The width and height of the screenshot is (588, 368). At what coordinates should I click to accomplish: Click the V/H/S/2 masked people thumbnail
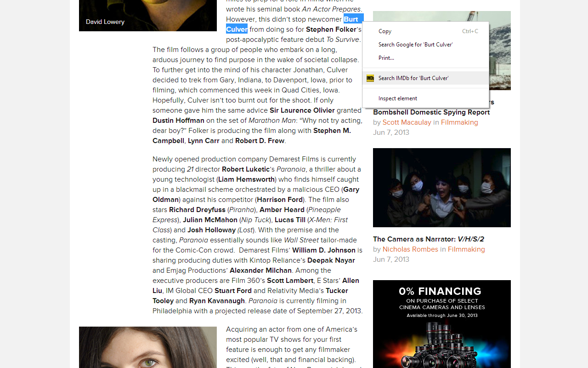click(x=441, y=188)
